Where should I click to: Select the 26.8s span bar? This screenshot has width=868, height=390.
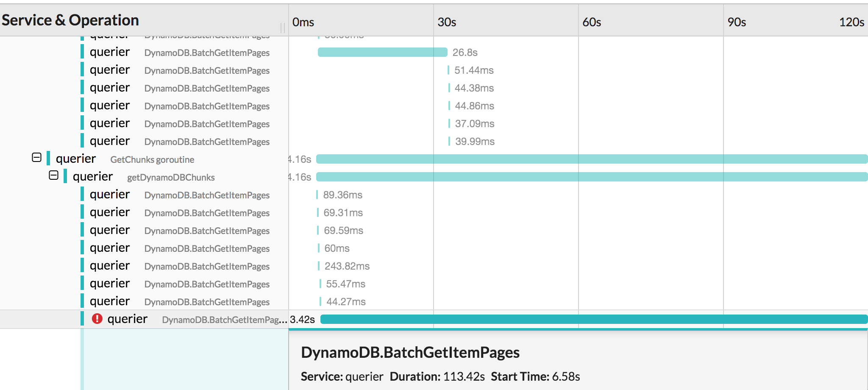coord(382,52)
